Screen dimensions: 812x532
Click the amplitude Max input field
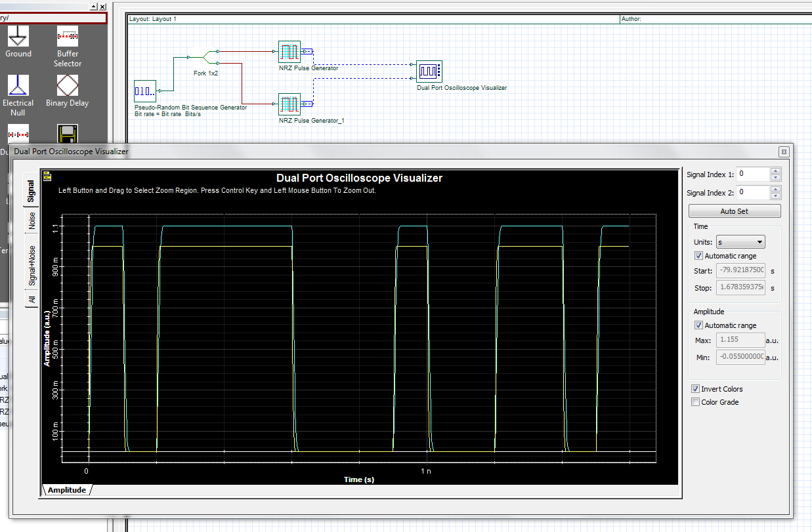click(x=740, y=340)
